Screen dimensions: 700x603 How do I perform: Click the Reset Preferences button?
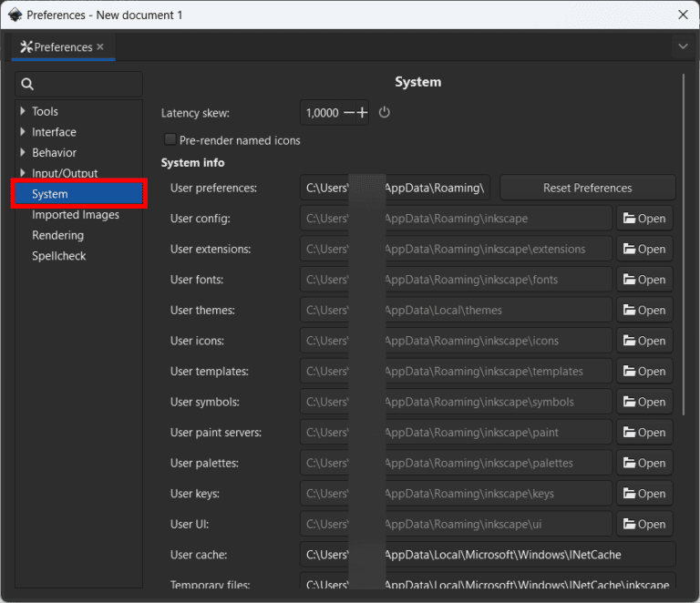[587, 188]
